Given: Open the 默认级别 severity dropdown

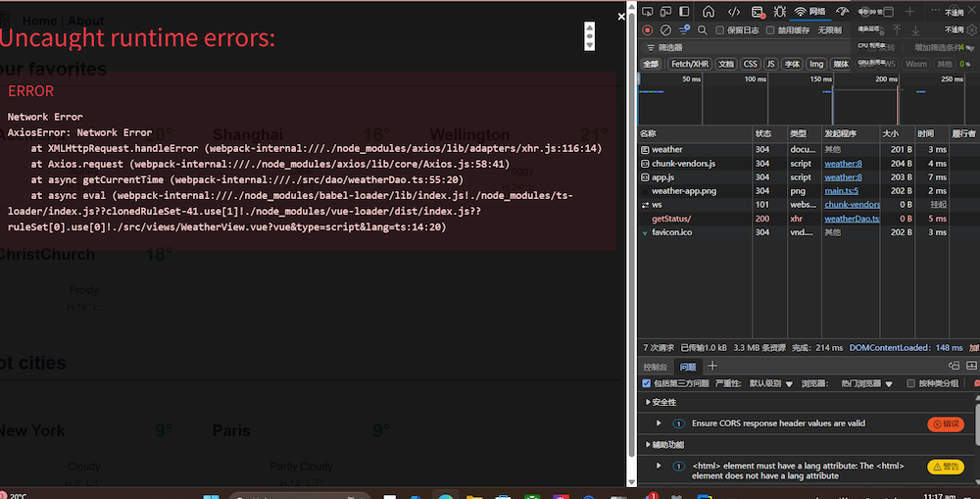Looking at the screenshot, I should [x=770, y=383].
